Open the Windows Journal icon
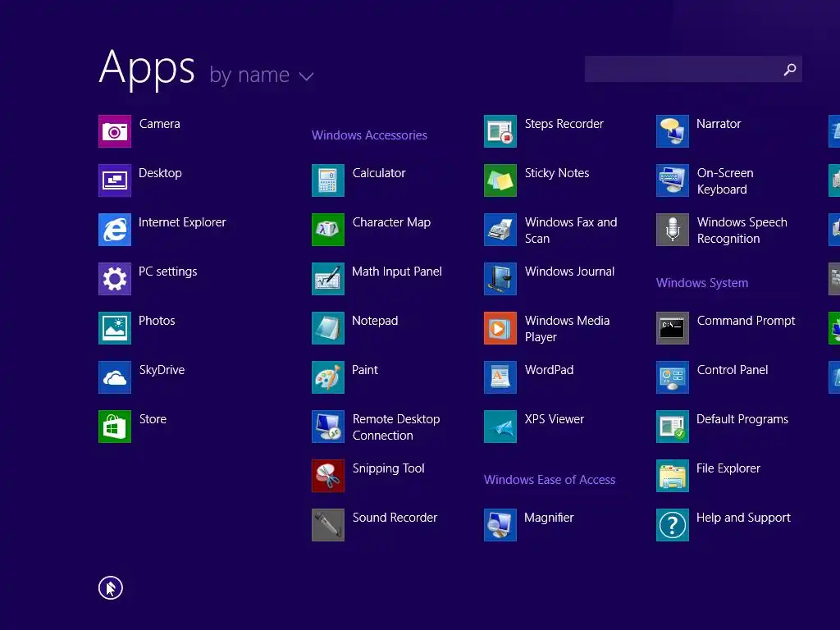840x630 pixels. (500, 279)
